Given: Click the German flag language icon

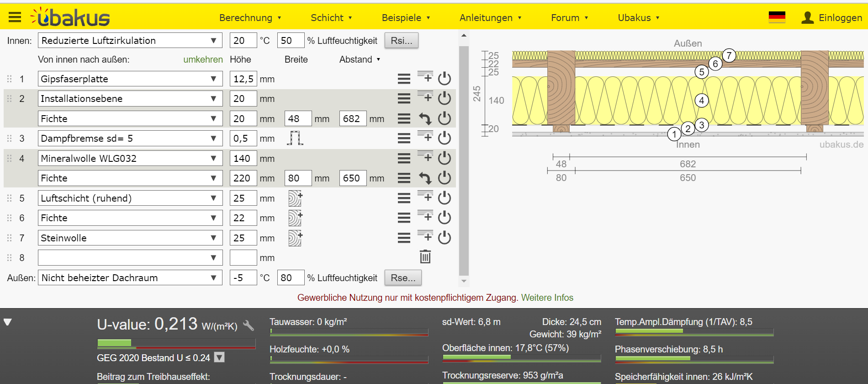Looking at the screenshot, I should click(777, 17).
